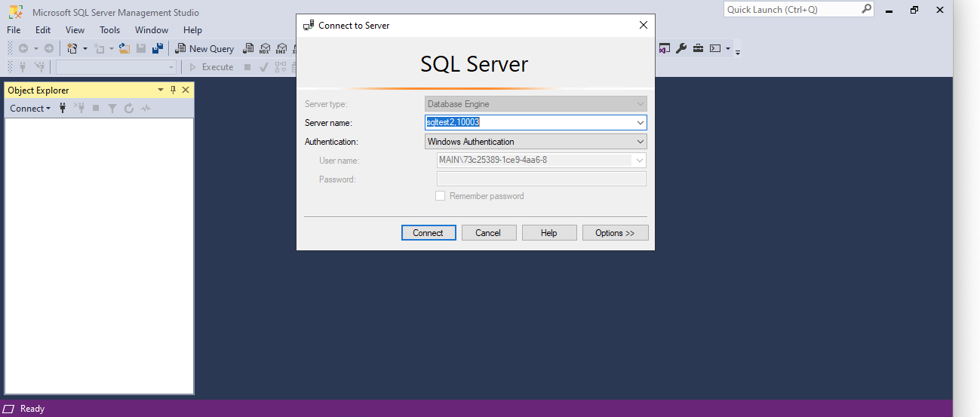Click the Help button in the dialog
Image resolution: width=980 pixels, height=417 pixels.
549,233
